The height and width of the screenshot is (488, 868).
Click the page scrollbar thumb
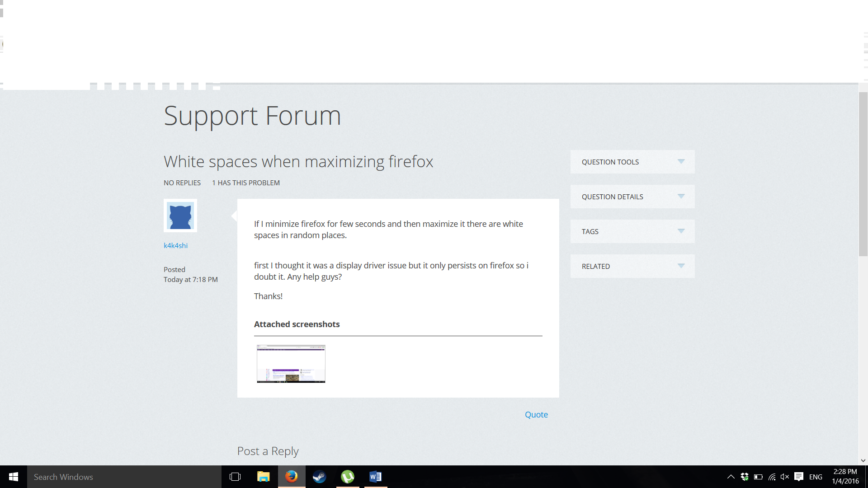(x=863, y=174)
